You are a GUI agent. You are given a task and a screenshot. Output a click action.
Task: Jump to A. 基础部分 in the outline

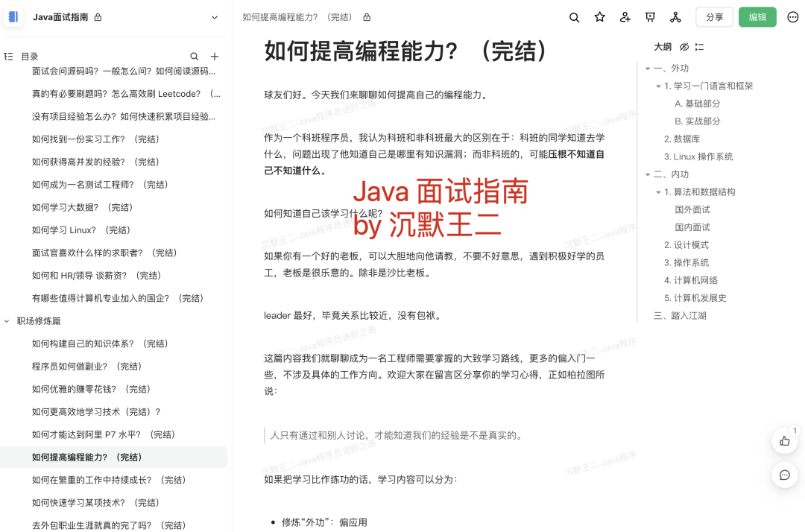[x=697, y=104]
